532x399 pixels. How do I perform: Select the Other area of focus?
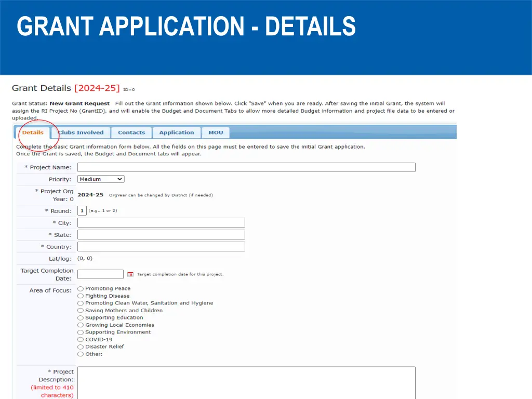(81, 354)
